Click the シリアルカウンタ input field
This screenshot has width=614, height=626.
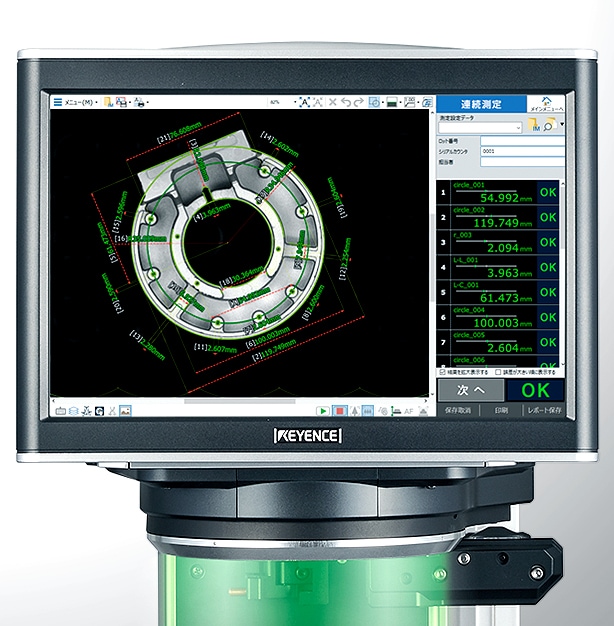point(522,151)
